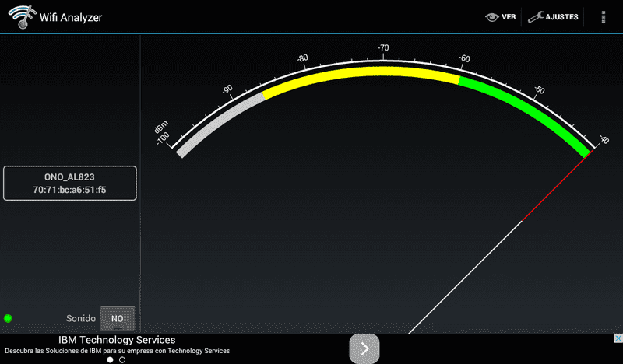Select the first ad page dot
This screenshot has height=364, width=623.
tap(110, 359)
